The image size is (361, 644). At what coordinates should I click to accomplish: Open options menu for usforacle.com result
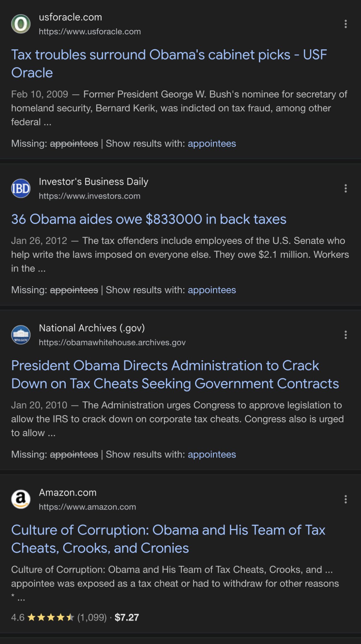(x=346, y=24)
